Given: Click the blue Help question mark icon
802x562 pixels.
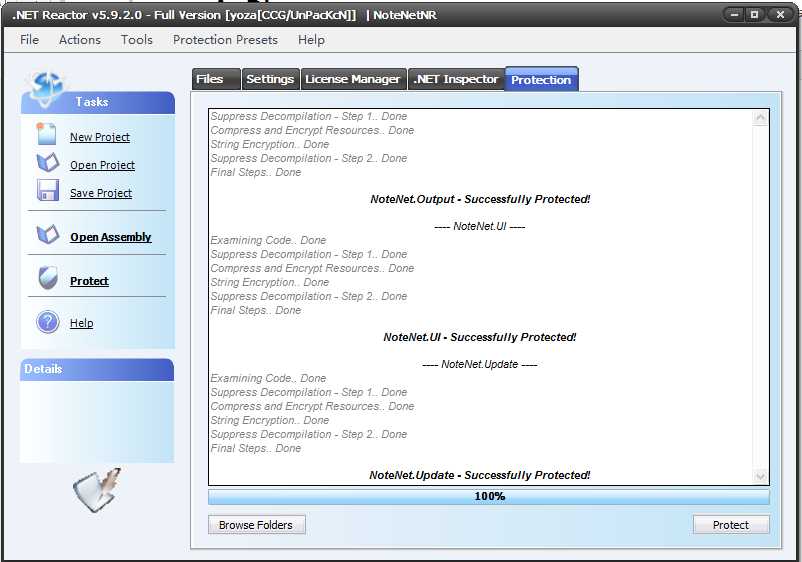Looking at the screenshot, I should click(48, 322).
